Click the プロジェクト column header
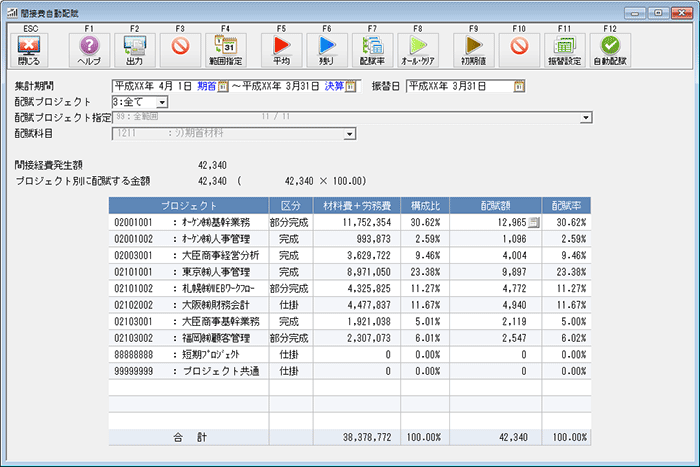Image resolution: width=700 pixels, height=467 pixels. (189, 205)
